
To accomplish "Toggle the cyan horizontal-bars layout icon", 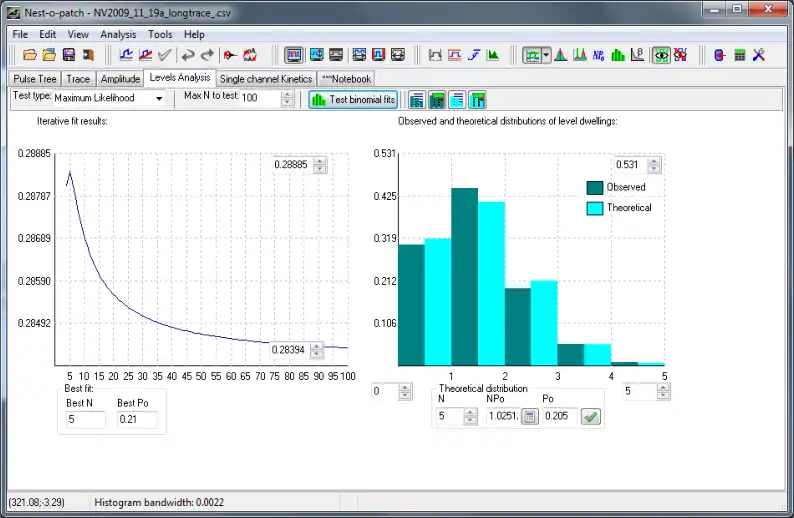I will point(457,100).
